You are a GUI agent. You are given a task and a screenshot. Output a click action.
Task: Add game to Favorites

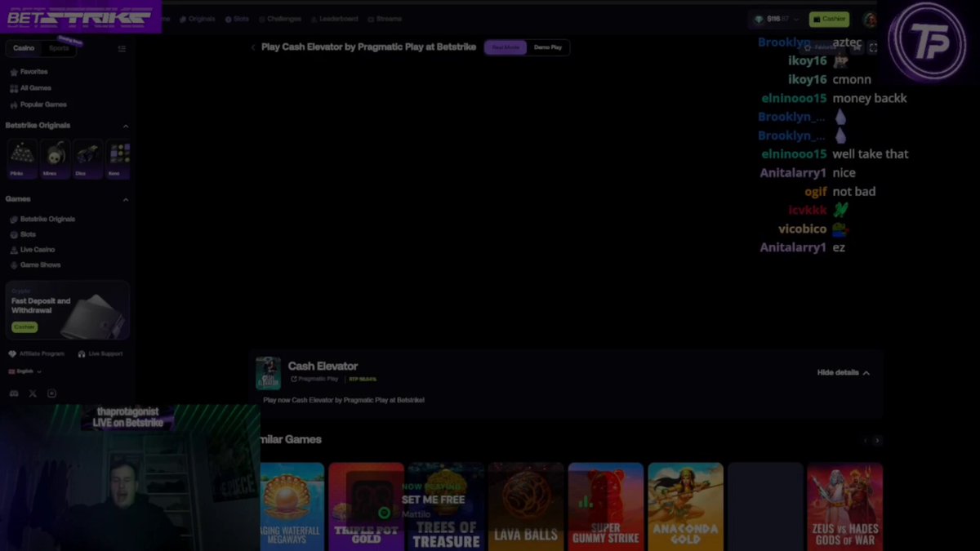[x=822, y=47]
